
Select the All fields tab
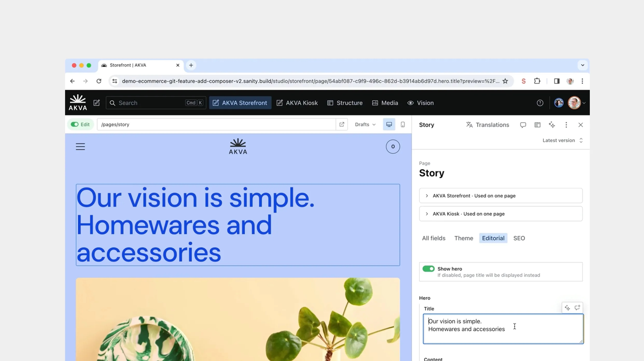[433, 238]
